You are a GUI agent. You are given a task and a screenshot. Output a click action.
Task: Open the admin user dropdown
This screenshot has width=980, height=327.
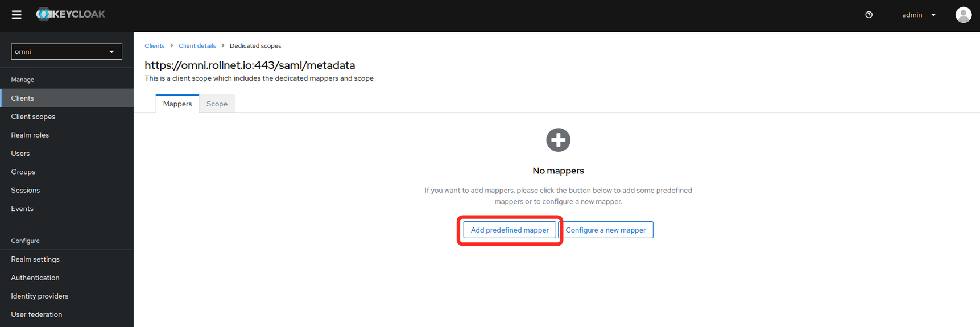pos(919,15)
